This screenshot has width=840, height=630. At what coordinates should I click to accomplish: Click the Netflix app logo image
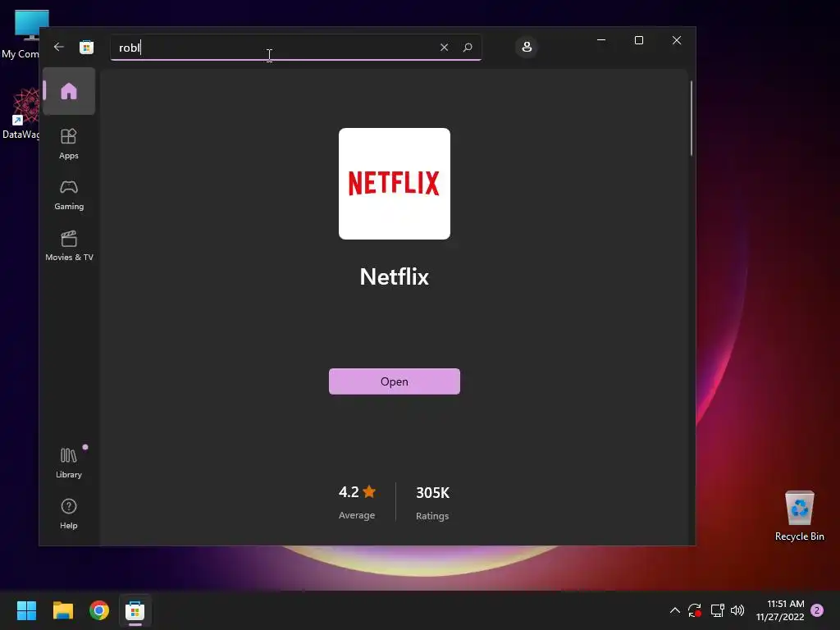(395, 184)
